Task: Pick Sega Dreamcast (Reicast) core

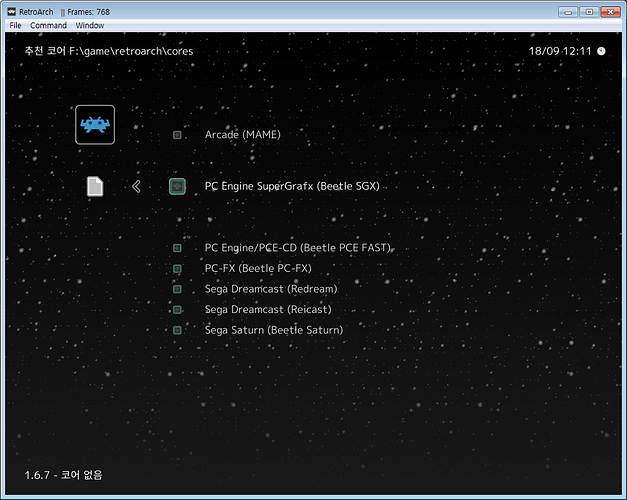Action: click(268, 310)
